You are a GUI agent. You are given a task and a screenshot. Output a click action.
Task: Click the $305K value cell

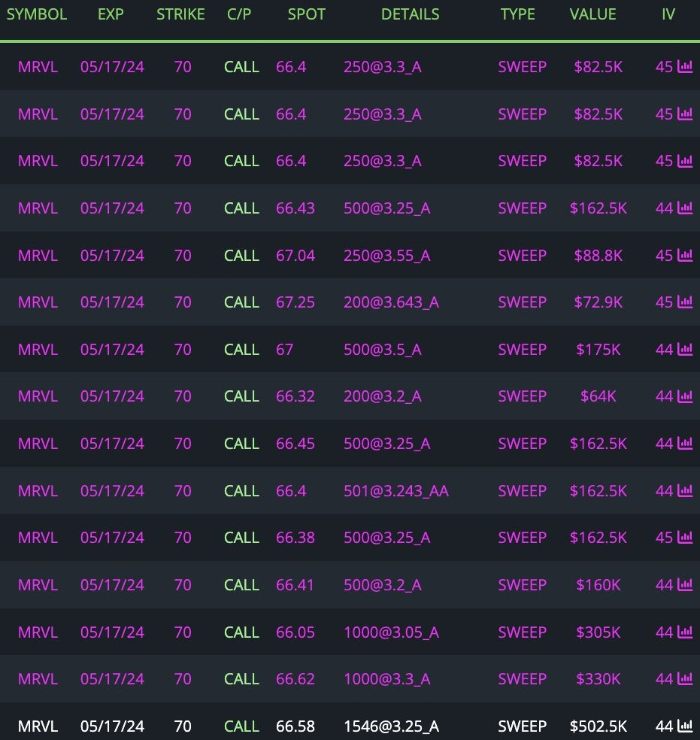[598, 632]
